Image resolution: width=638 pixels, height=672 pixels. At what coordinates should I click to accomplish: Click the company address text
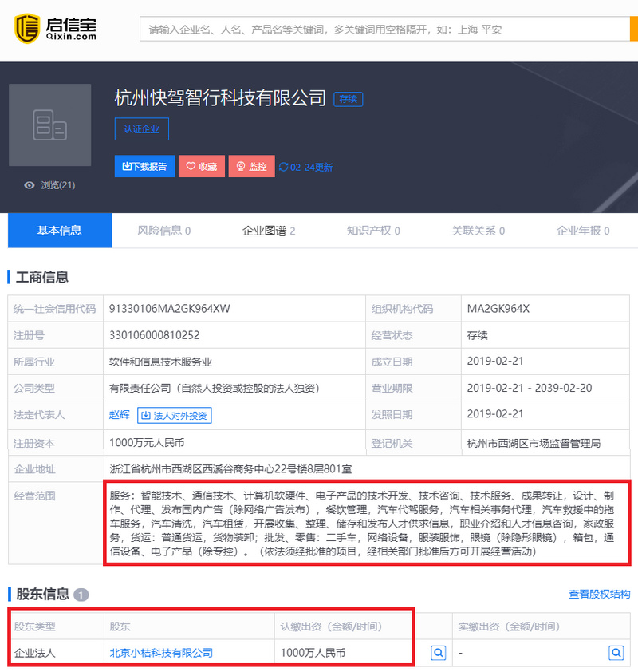(230, 468)
